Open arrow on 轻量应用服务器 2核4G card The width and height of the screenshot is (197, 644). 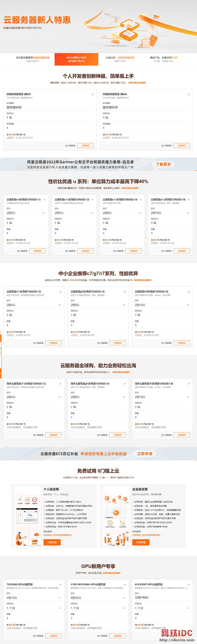(x=189, y=94)
